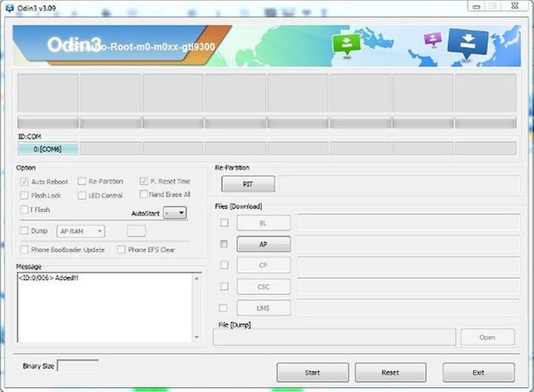Enable the Re-Partition checkbox
Image resolution: width=534 pixels, height=392 pixels.
tap(82, 181)
